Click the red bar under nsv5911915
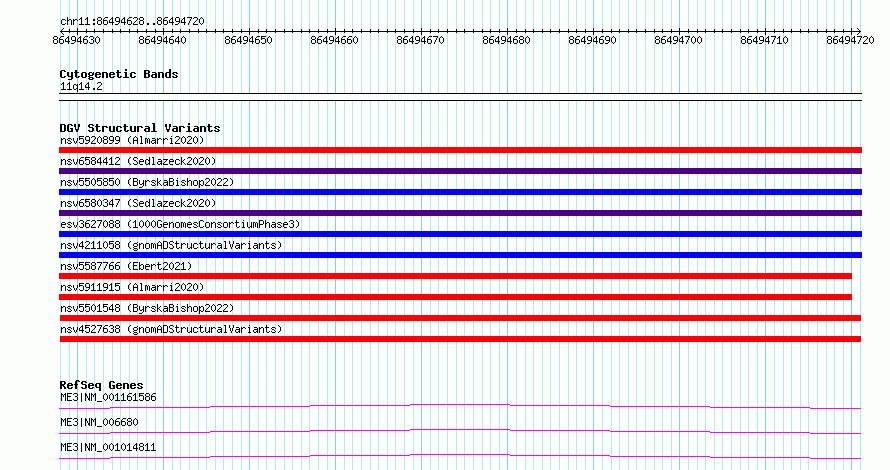Viewport: 890px width, 470px height. (455, 297)
